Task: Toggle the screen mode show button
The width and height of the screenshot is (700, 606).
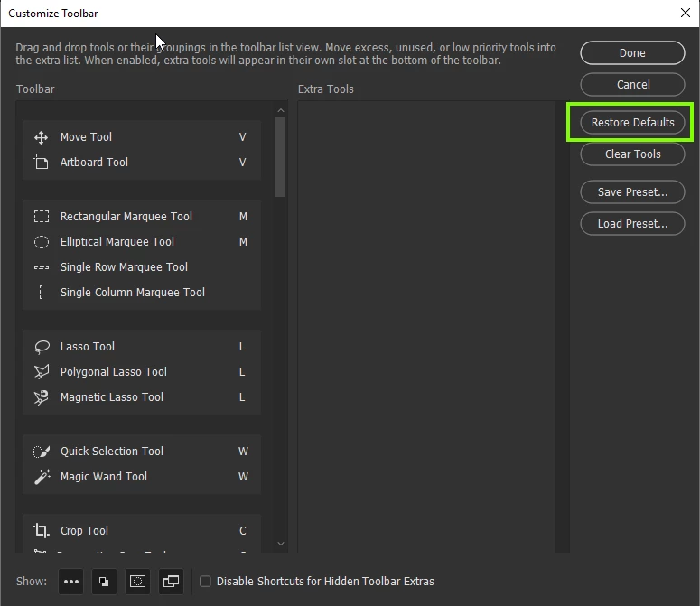Action: [171, 582]
